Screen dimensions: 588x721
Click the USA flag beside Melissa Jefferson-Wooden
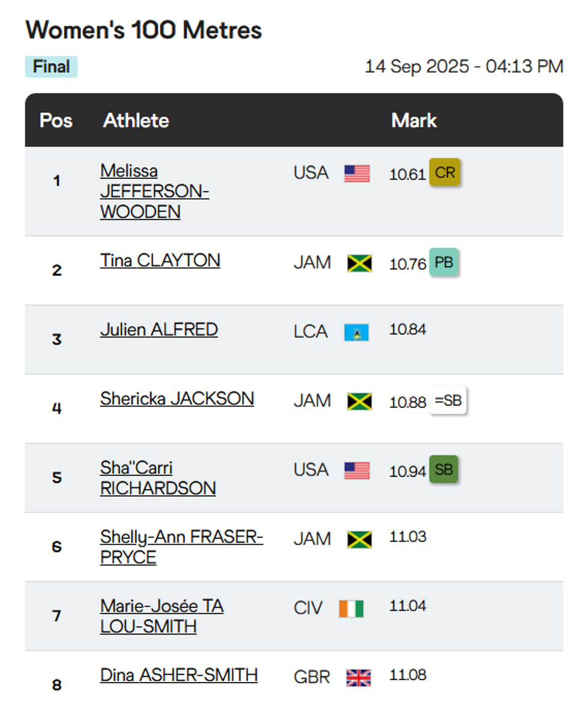(357, 174)
